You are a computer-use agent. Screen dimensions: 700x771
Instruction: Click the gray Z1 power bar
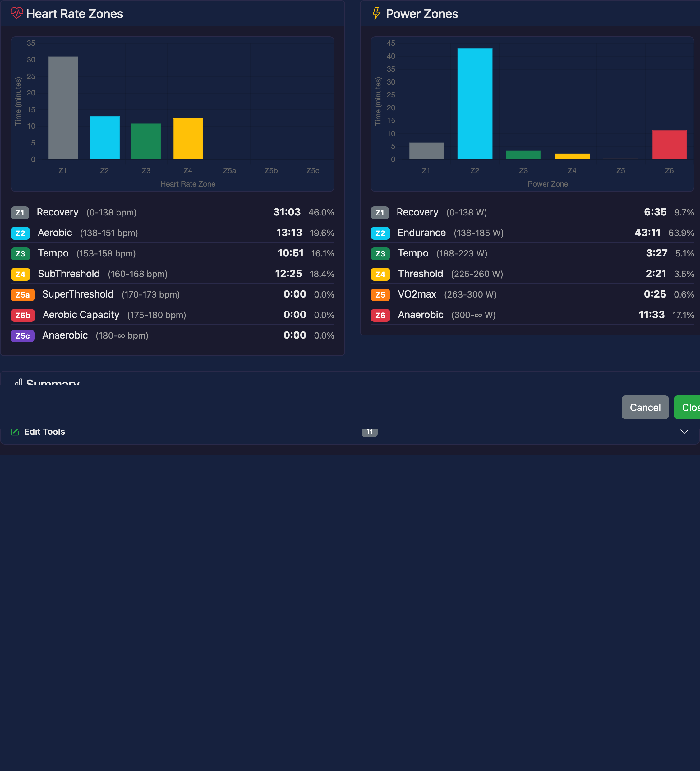click(426, 151)
